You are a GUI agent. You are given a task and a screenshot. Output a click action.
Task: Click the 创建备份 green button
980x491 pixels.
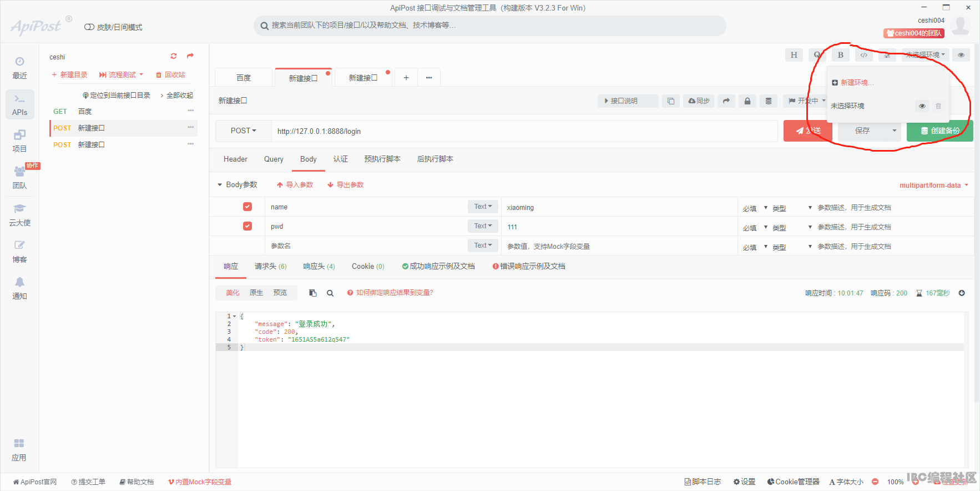(940, 131)
